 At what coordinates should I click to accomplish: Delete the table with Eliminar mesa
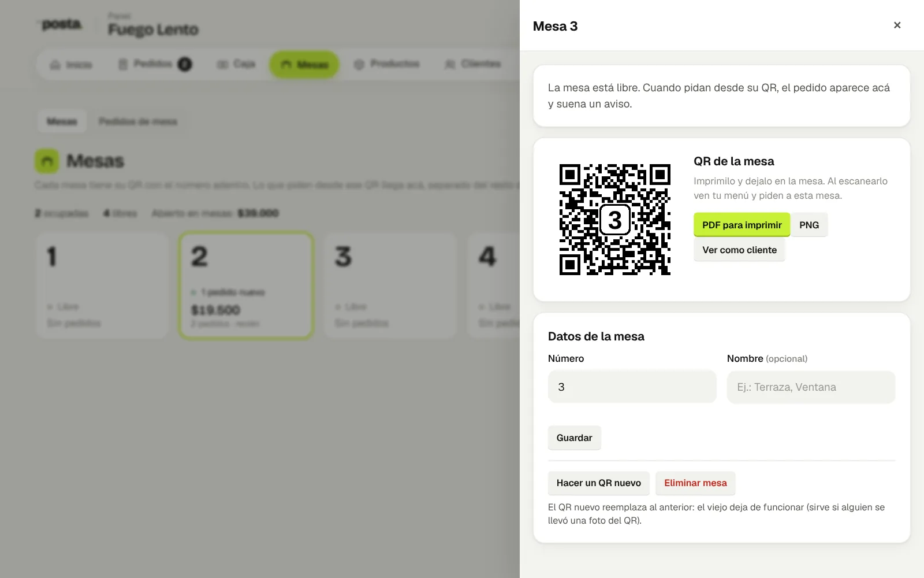[x=695, y=483]
